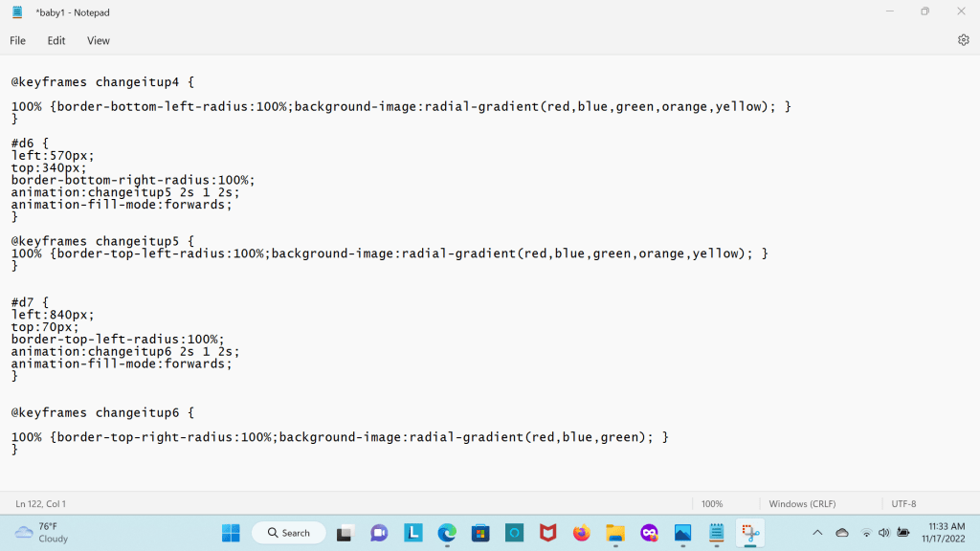Screen dimensions: 980x551
Task: Click the zoom level 100% indicator
Action: click(x=712, y=504)
